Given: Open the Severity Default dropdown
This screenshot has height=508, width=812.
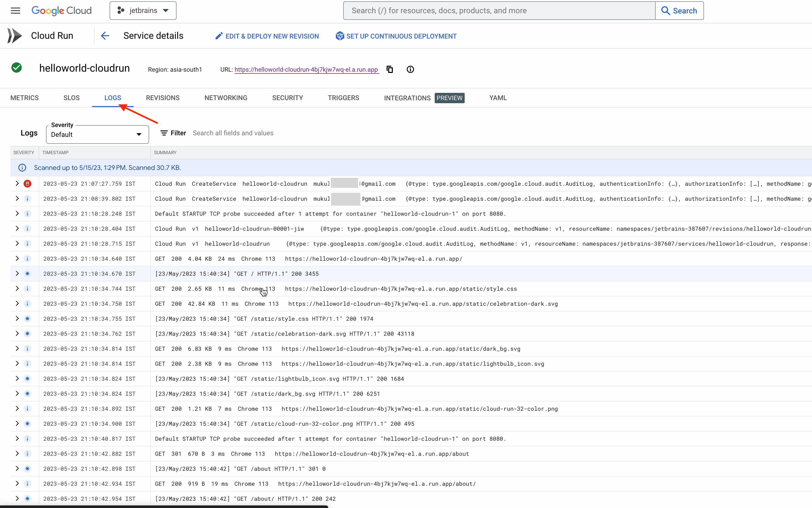Looking at the screenshot, I should pyautogui.click(x=97, y=135).
